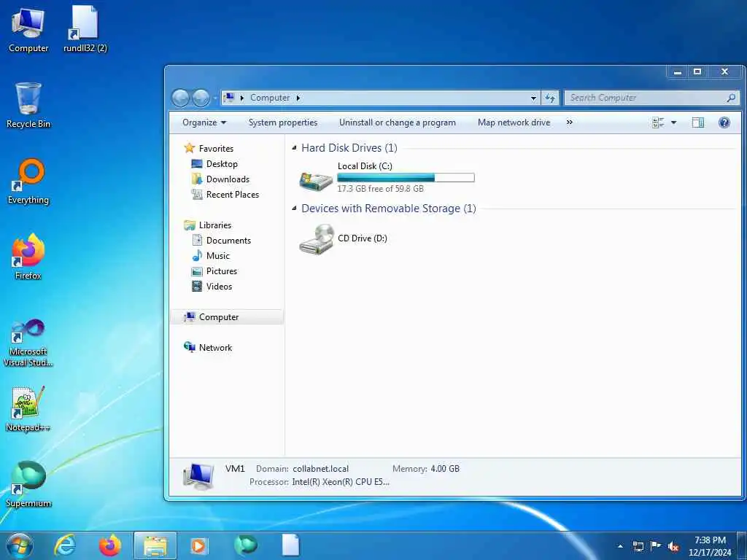This screenshot has width=747, height=560.
Task: Click the Local Disk (C:) usage bar
Action: [x=406, y=178]
